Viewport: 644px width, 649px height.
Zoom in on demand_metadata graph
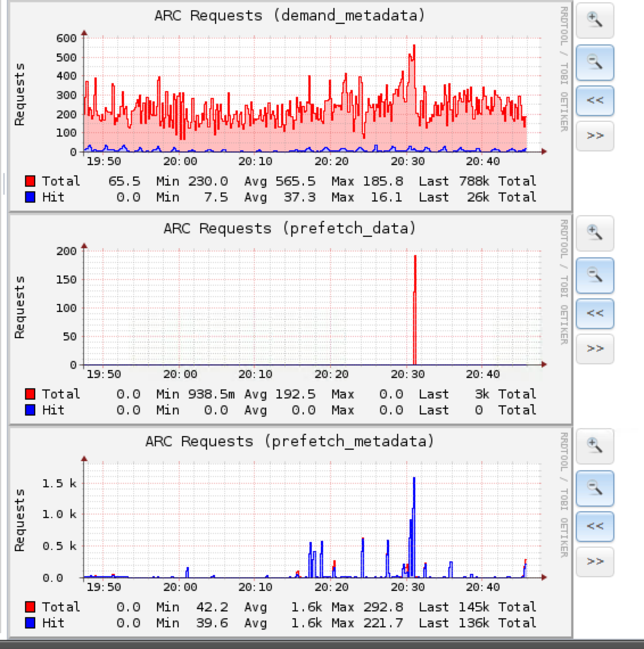595,20
